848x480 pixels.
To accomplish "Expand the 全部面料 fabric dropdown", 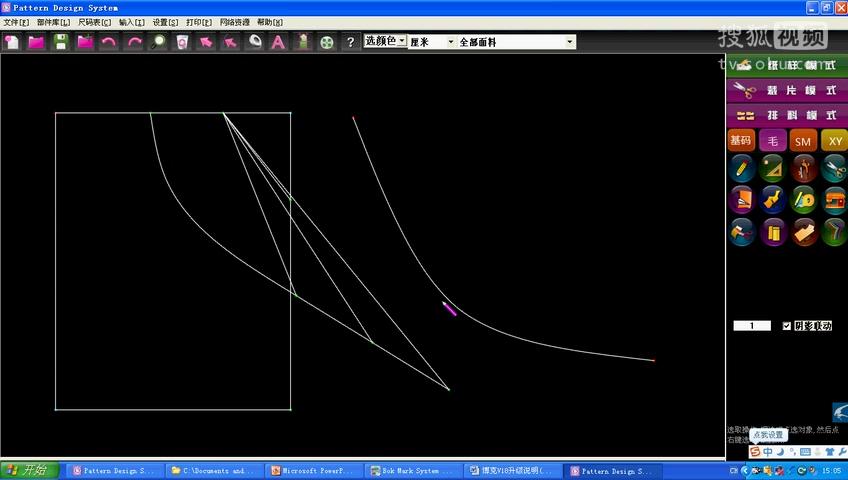I will [515, 42].
